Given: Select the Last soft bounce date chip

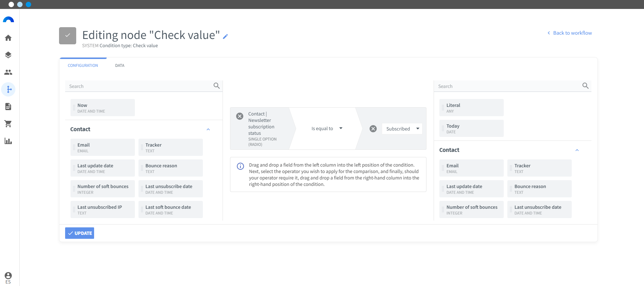Looking at the screenshot, I should click(171, 209).
